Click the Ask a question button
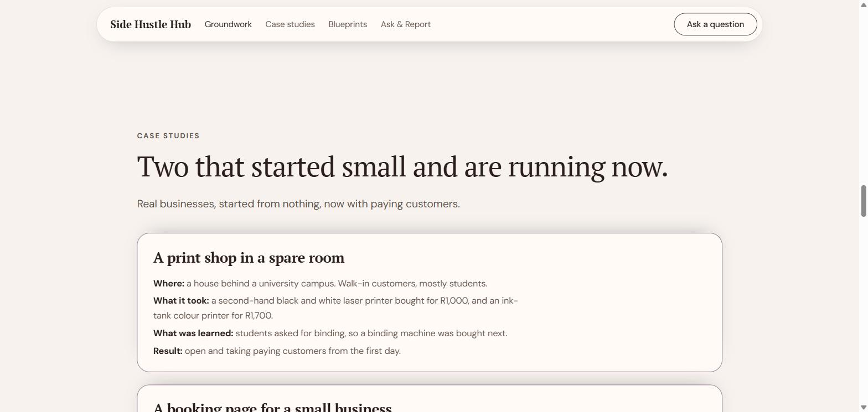The image size is (868, 412). tap(715, 24)
